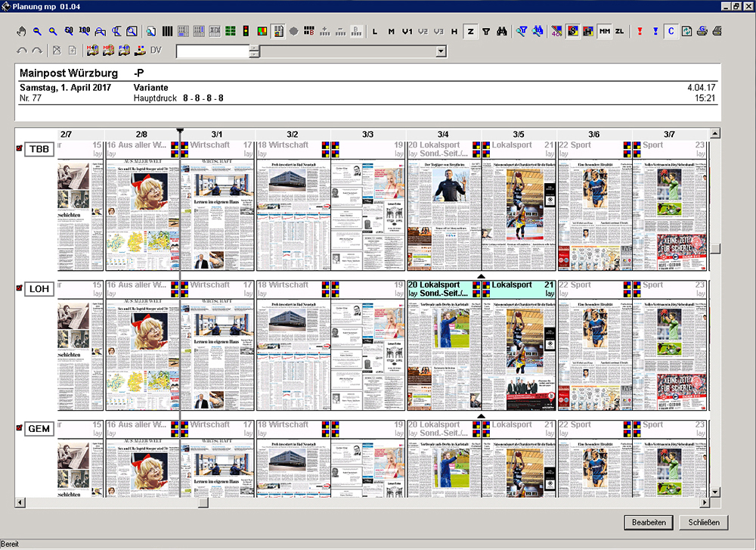
Task: Select page 21 Lokalsport header in LOH row
Action: pos(519,289)
